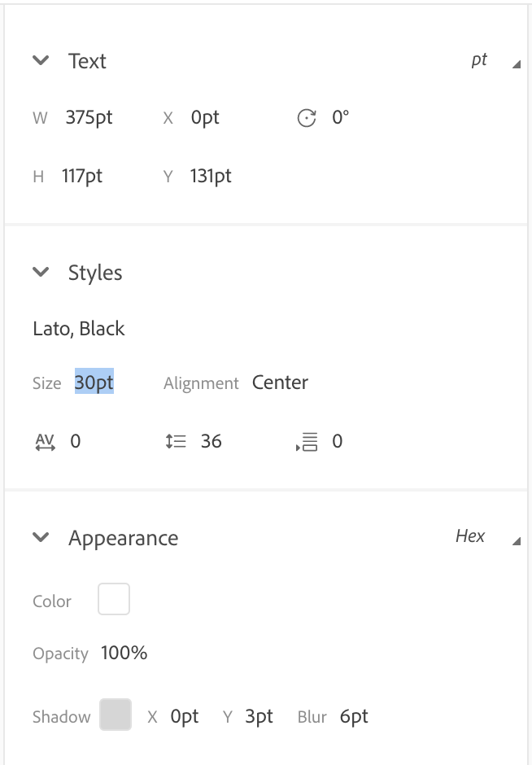Screen dimensions: 532x765
Task: Click the Lato, Black font name
Action: tap(79, 329)
